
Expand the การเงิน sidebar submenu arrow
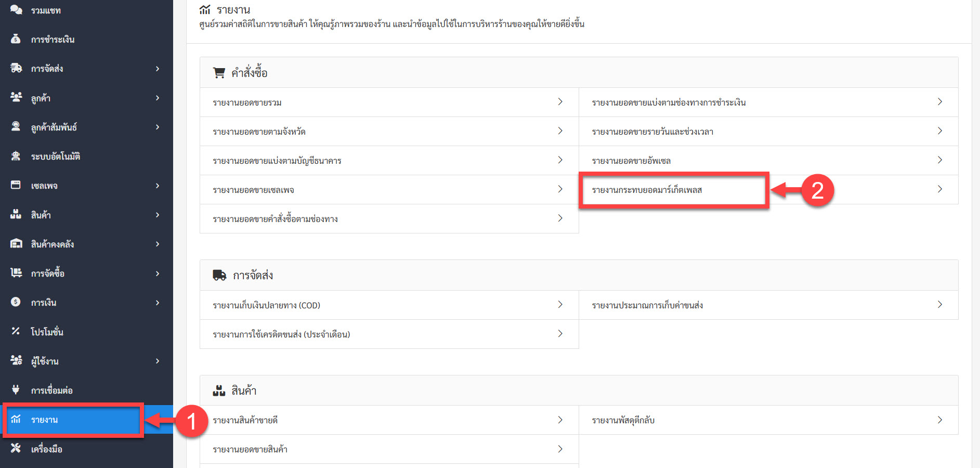pos(158,303)
